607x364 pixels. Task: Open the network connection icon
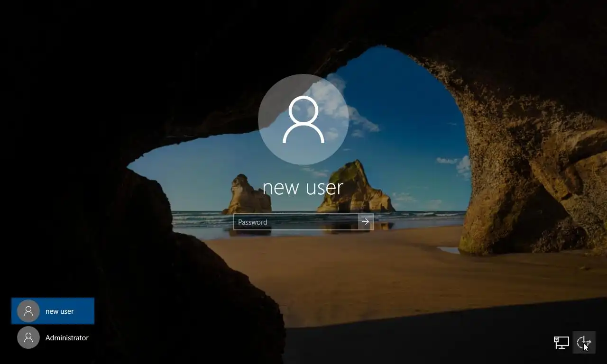click(561, 342)
